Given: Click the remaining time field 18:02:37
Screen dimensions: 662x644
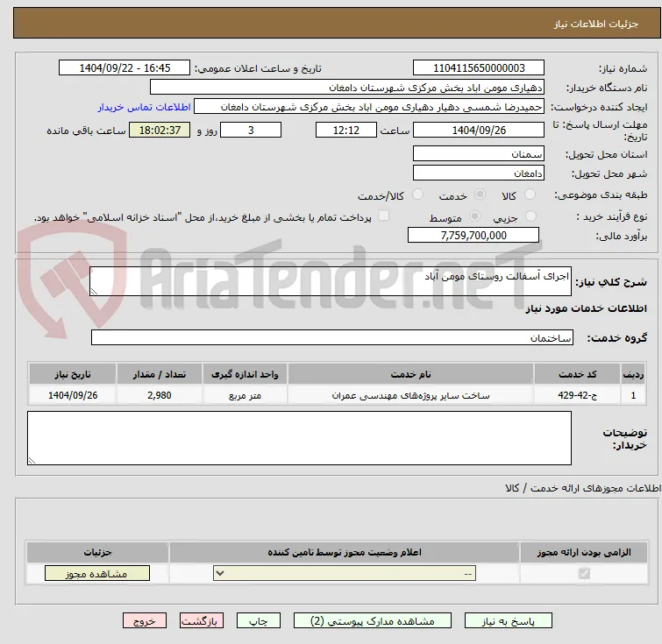Looking at the screenshot, I should tap(160, 130).
